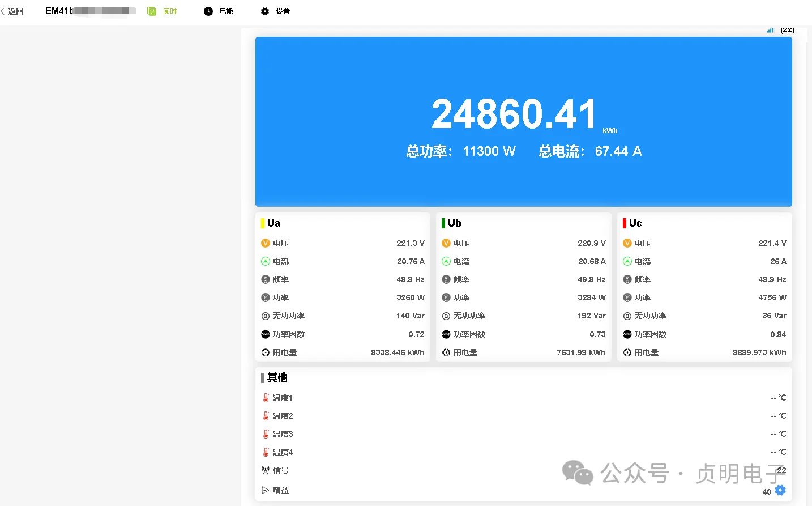The height and width of the screenshot is (506, 812).
Task: Click the Ub current icon
Action: click(446, 261)
